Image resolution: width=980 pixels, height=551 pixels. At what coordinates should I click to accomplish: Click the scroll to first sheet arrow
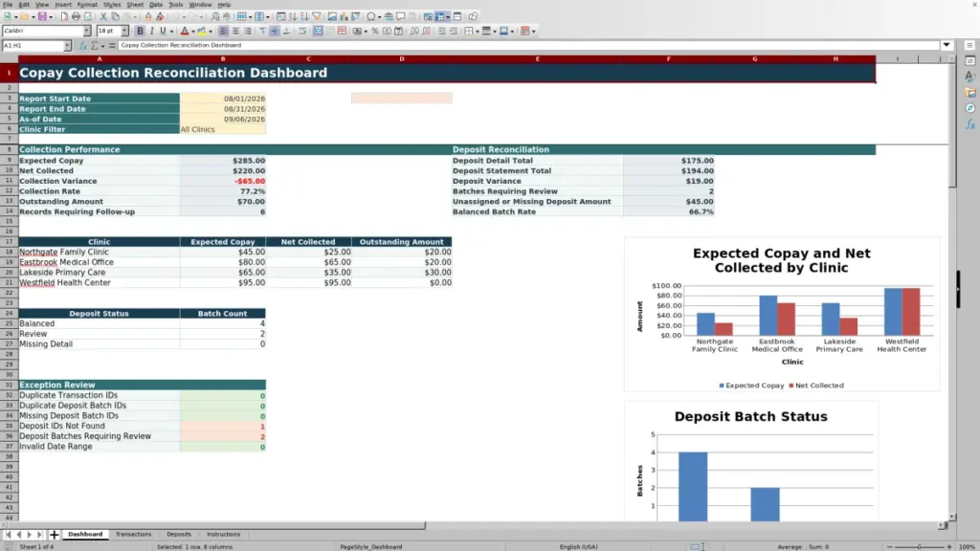click(x=8, y=535)
